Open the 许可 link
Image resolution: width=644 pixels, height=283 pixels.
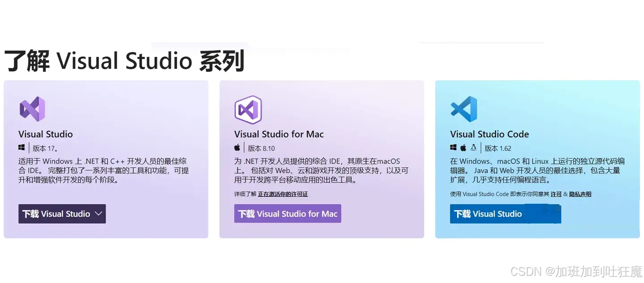pos(556,194)
